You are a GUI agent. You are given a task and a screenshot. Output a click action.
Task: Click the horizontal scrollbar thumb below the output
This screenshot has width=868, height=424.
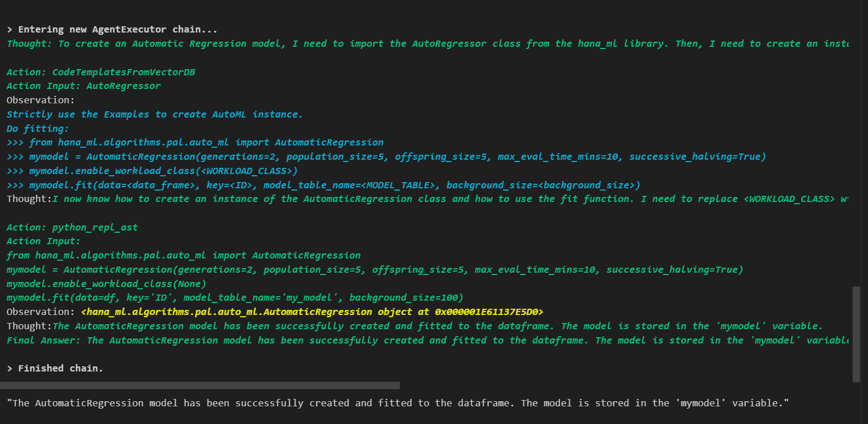coord(200,386)
